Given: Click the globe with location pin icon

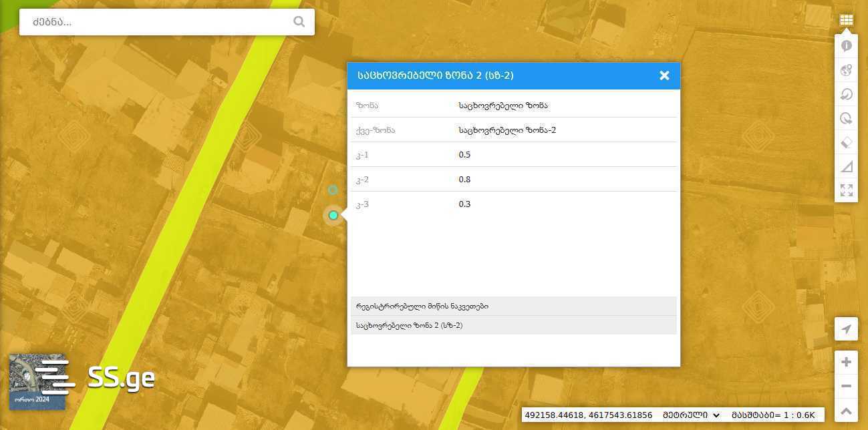Looking at the screenshot, I should coord(846,70).
